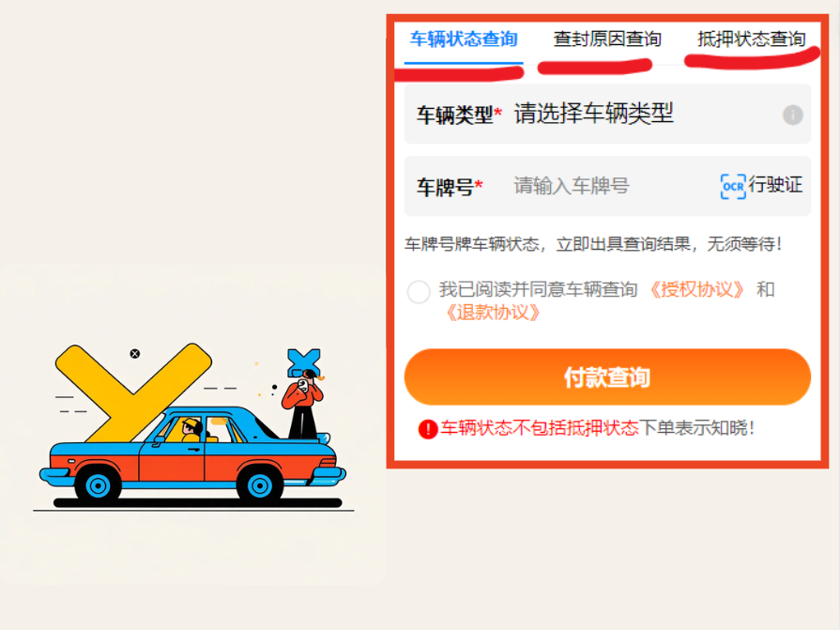Tap the OCR scan icon
The height and width of the screenshot is (630, 840).
(733, 187)
